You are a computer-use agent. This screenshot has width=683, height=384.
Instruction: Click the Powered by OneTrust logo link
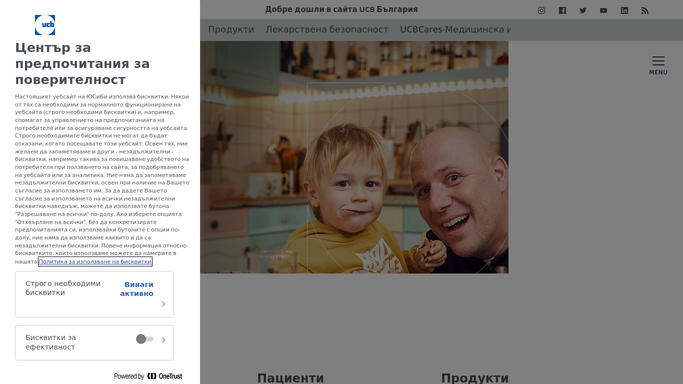[x=148, y=376]
